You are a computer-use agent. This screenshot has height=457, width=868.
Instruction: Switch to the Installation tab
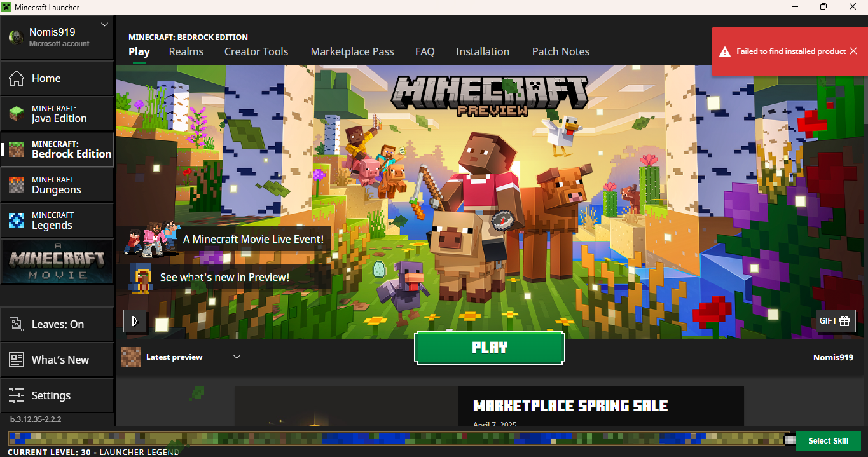click(x=483, y=51)
